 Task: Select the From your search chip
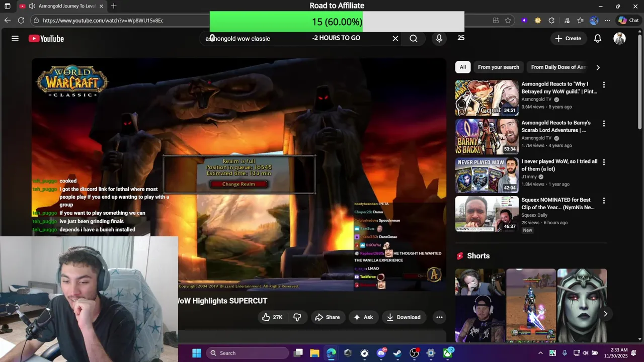[499, 67]
